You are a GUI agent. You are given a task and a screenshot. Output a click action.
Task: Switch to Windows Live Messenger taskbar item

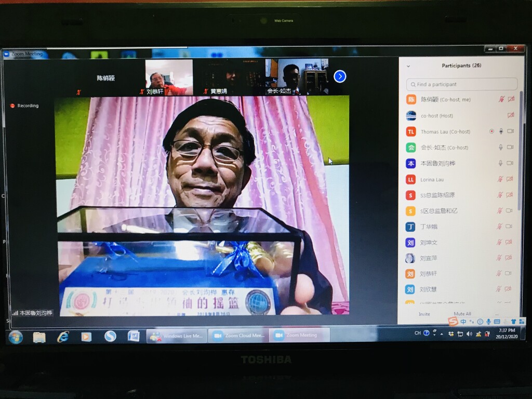[x=177, y=336]
